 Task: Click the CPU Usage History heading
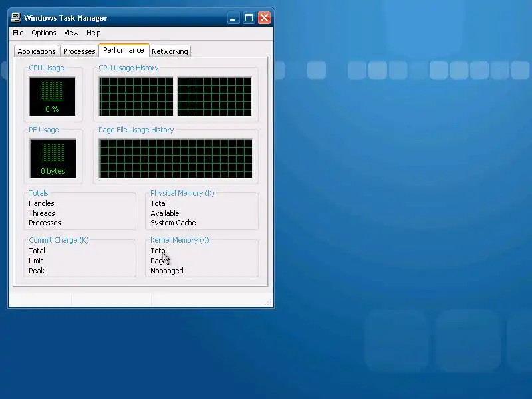point(128,68)
